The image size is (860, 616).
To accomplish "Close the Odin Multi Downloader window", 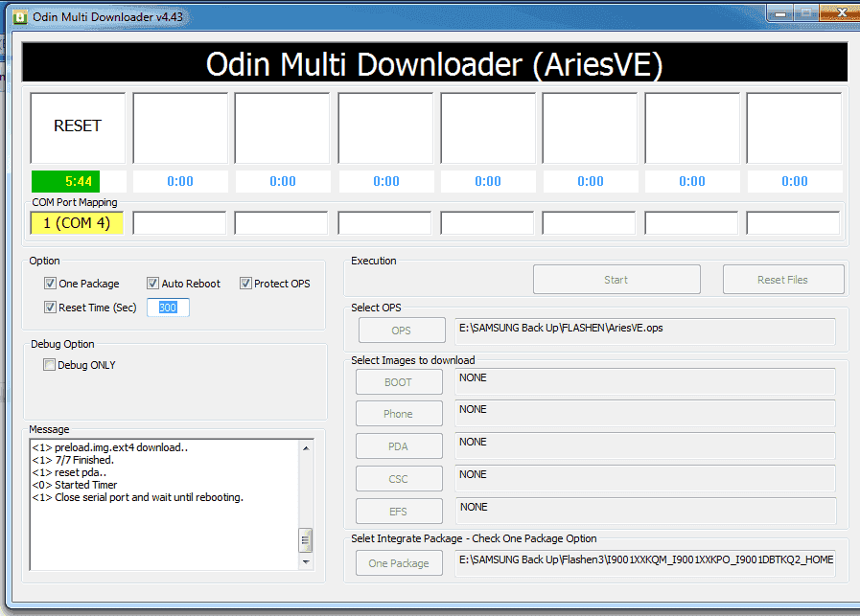I will pos(840,13).
